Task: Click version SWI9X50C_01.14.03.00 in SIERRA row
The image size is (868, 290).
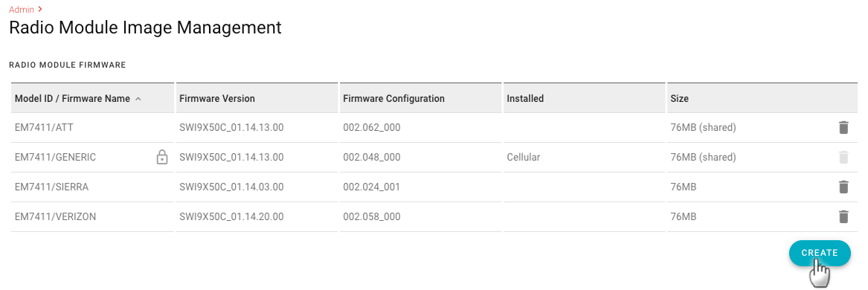Action: click(x=231, y=187)
